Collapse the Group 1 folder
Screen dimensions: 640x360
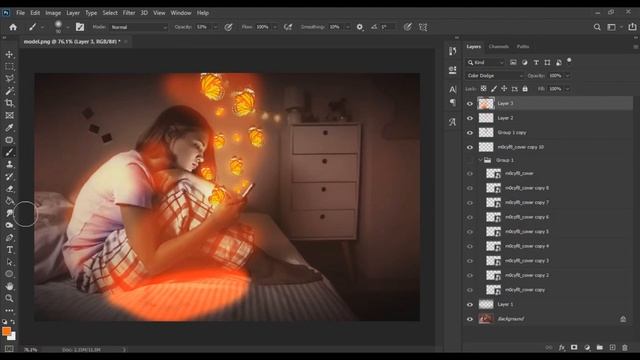click(480, 160)
